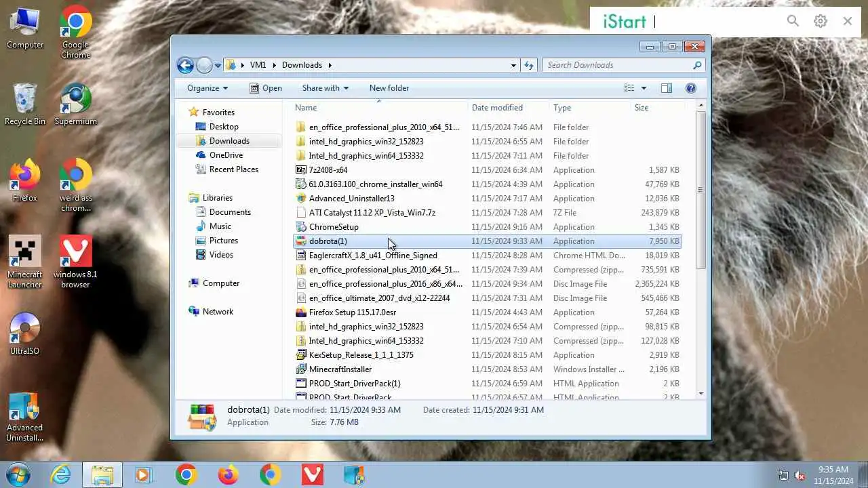Select the ChromeSetup application file

[488, 227]
